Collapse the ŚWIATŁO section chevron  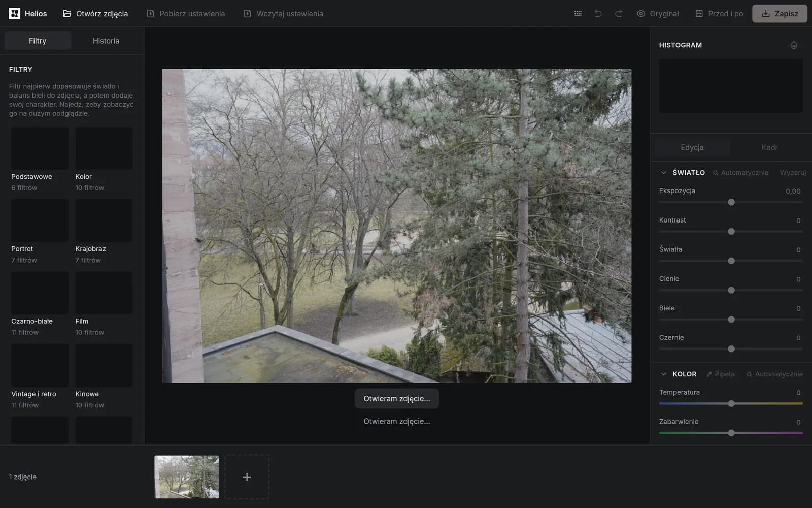pos(663,173)
